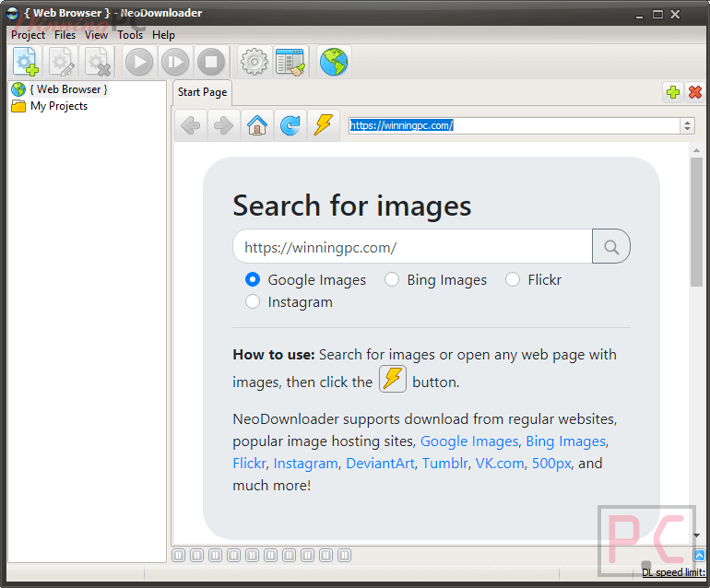Screen dimensions: 710x588
Task: Start download with the Play button
Action: pyautogui.click(x=138, y=62)
